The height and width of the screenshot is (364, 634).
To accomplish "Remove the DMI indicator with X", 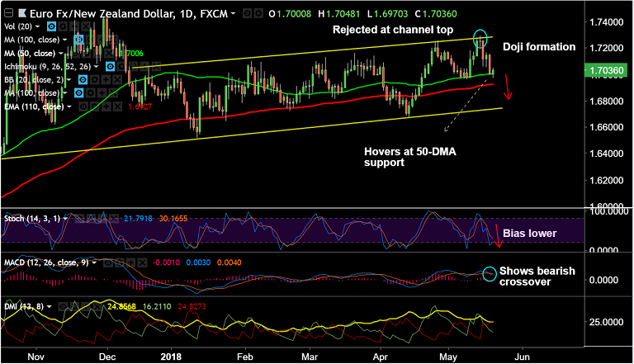I will pyautogui.click(x=97, y=306).
